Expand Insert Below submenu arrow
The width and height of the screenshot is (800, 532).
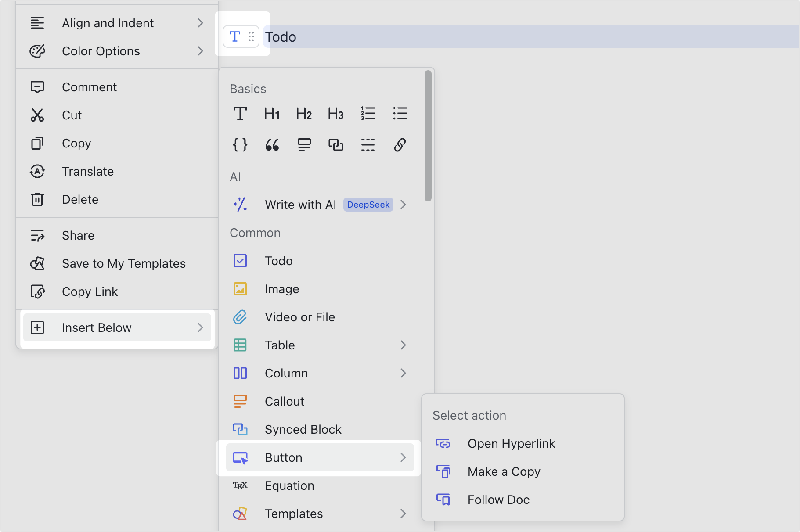200,327
